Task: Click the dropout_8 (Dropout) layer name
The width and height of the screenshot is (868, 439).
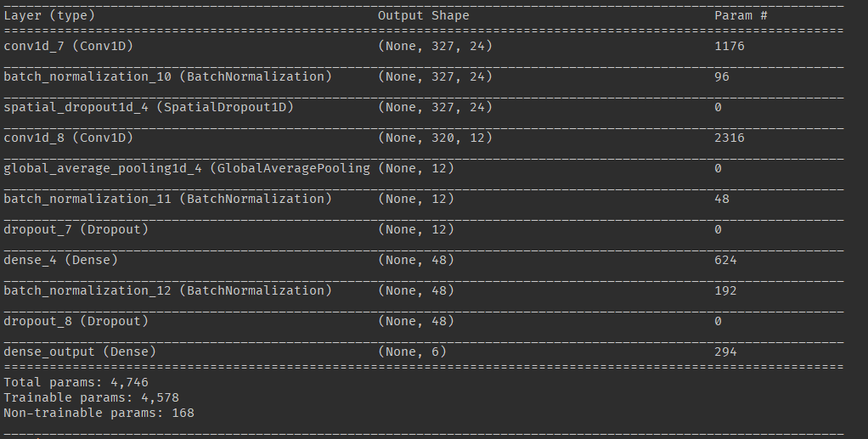Action: 75,321
